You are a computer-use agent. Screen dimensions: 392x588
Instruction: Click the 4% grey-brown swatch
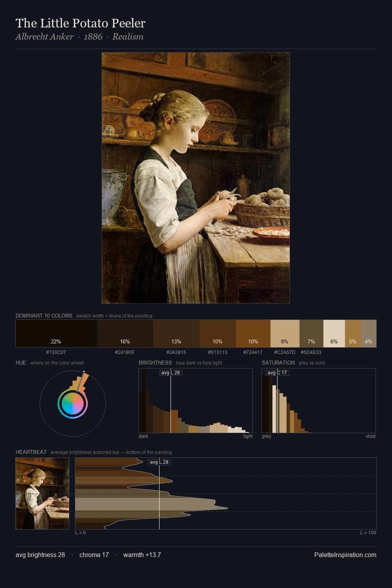coord(369,334)
